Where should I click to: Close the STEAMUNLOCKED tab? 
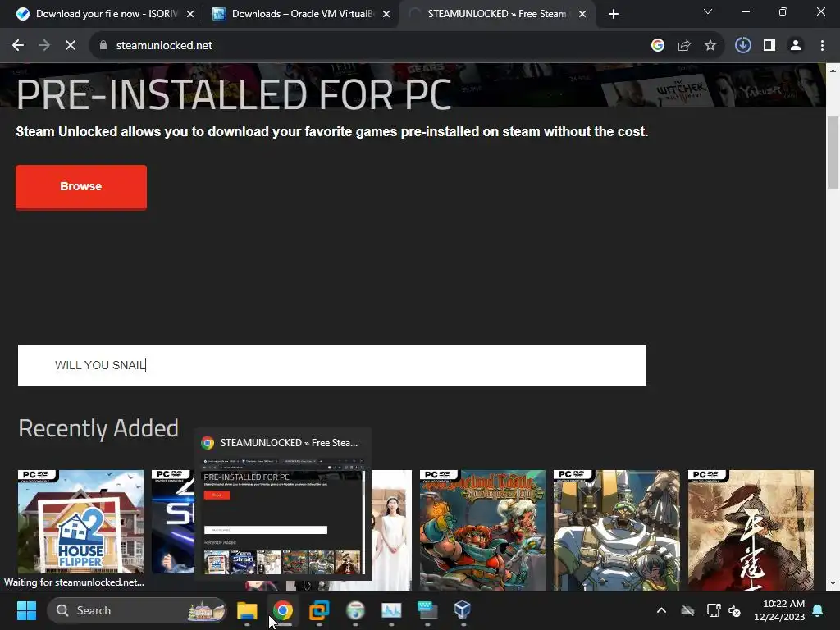click(x=582, y=15)
